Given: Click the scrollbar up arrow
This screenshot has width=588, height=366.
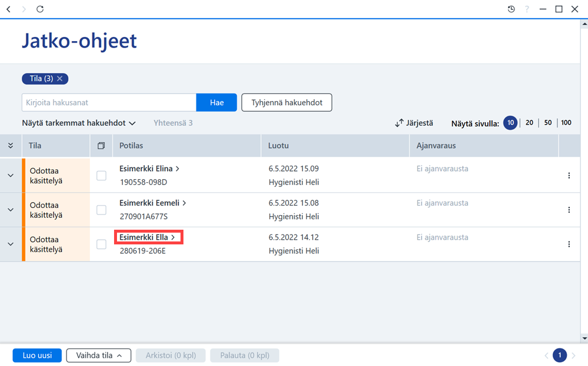Looking at the screenshot, I should point(584,24).
